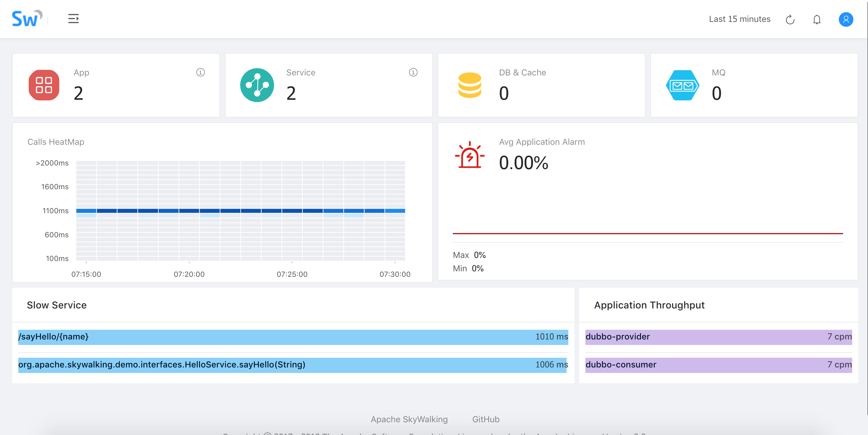Click the yellow DB & Cache icon
The width and height of the screenshot is (868, 435).
(469, 85)
